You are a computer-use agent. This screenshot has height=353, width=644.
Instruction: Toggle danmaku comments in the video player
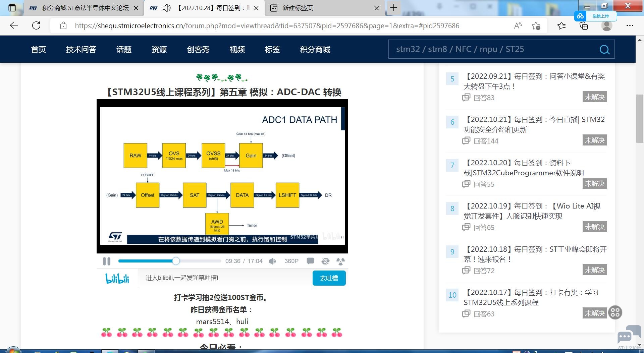(310, 261)
